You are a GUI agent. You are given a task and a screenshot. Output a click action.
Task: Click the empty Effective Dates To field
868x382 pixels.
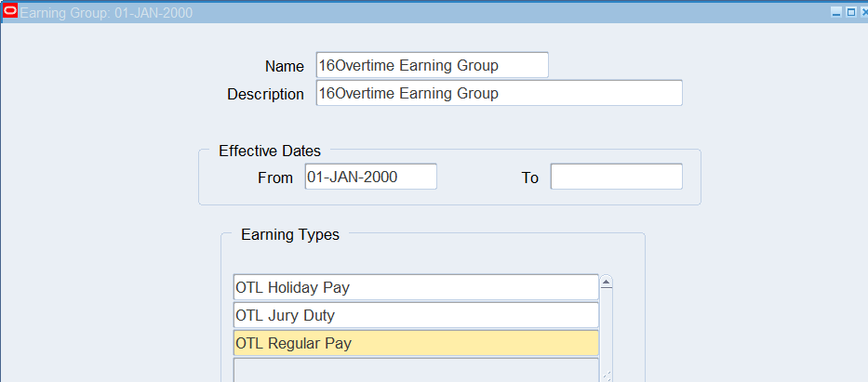click(616, 177)
